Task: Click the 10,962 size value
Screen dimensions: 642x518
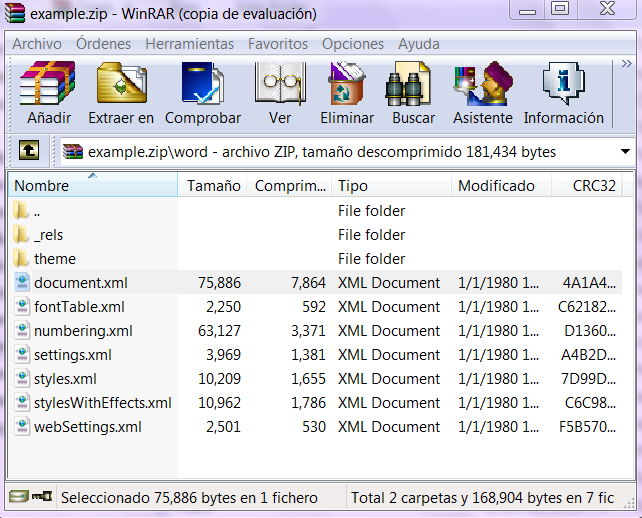Action: [x=219, y=403]
